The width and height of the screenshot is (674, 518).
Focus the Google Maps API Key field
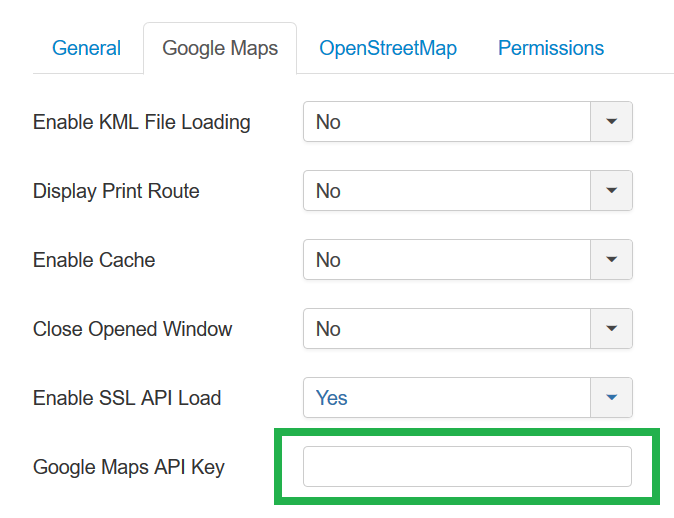[467, 467]
